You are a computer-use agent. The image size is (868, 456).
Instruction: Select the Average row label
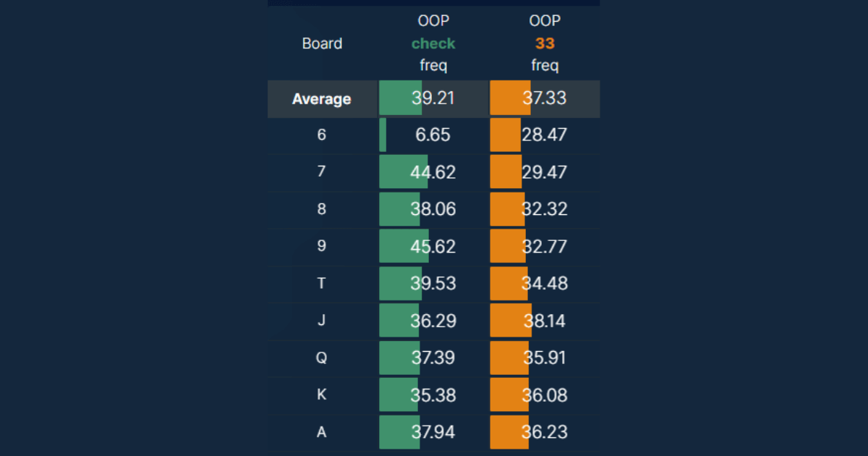coord(322,98)
